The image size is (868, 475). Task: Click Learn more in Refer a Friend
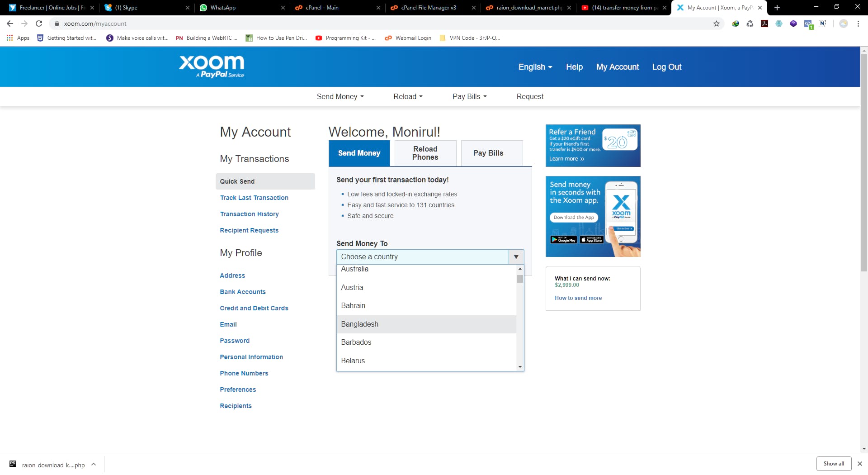pos(566,159)
